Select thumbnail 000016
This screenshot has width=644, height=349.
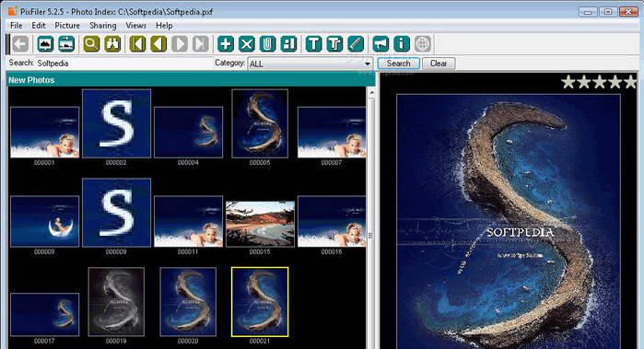point(332,221)
